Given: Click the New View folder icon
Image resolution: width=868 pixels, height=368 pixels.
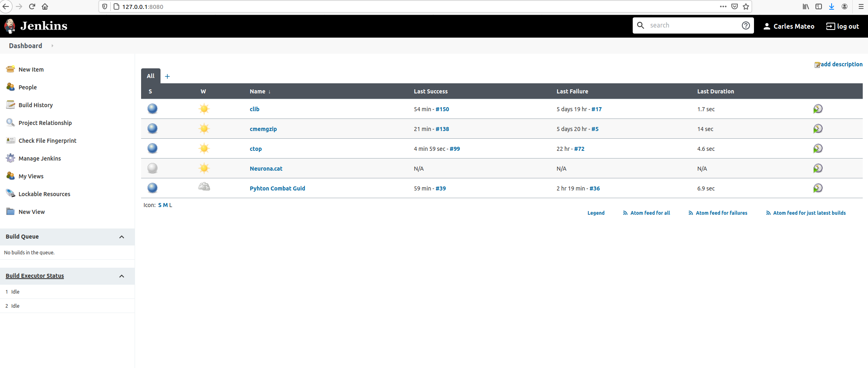Looking at the screenshot, I should [11, 211].
